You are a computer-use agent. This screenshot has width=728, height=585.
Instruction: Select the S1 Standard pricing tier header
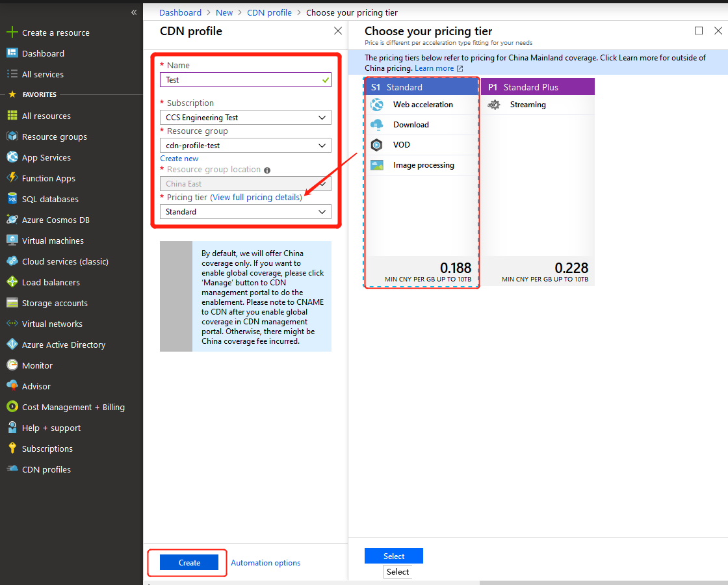[422, 87]
